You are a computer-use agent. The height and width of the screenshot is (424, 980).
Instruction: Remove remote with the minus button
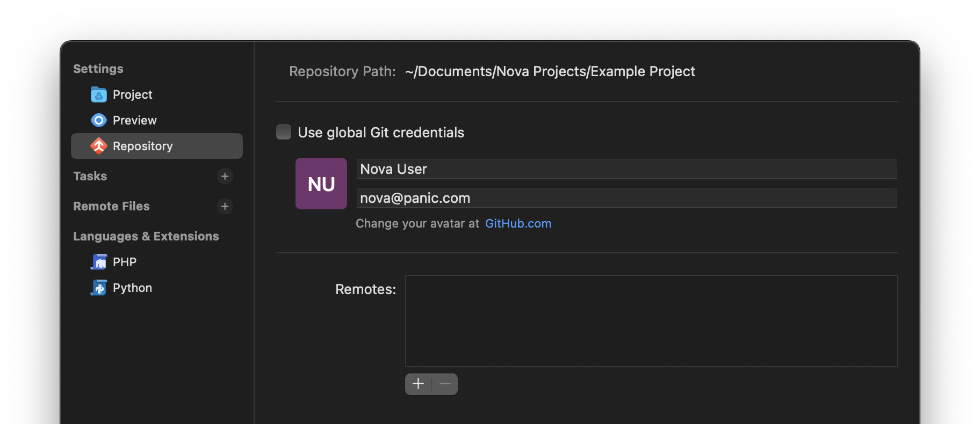[445, 384]
